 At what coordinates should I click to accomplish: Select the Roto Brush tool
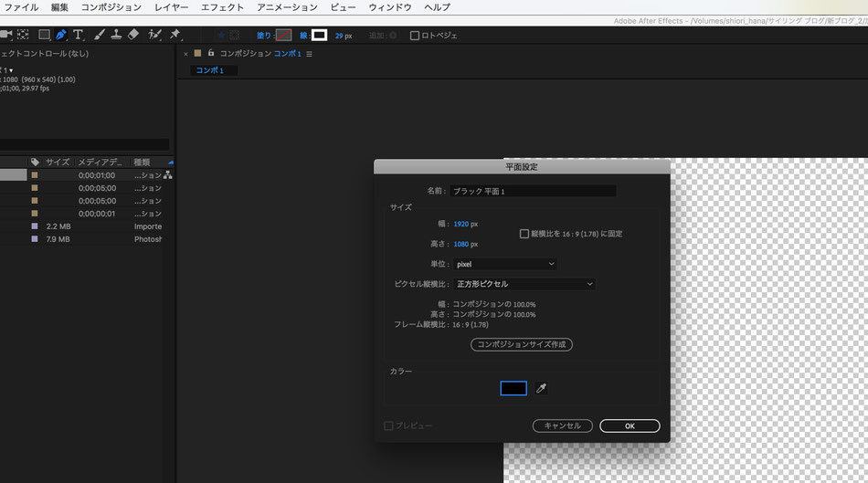coord(154,35)
